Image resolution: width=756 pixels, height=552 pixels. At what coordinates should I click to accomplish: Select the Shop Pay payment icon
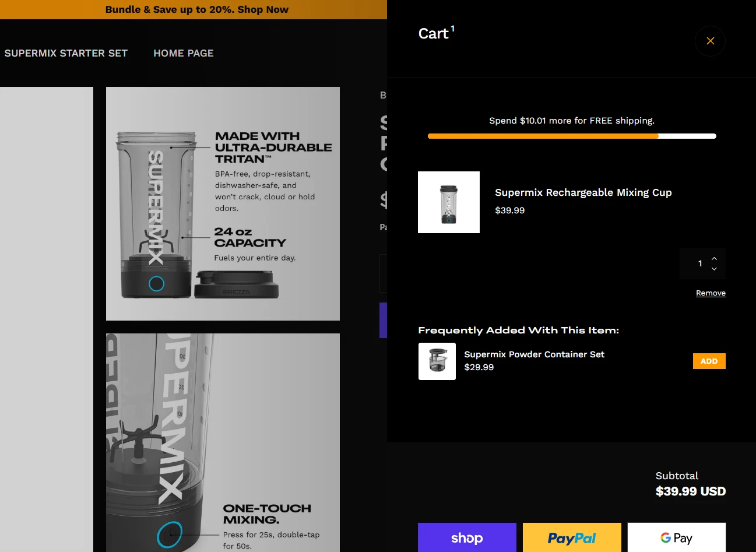pyautogui.click(x=467, y=537)
